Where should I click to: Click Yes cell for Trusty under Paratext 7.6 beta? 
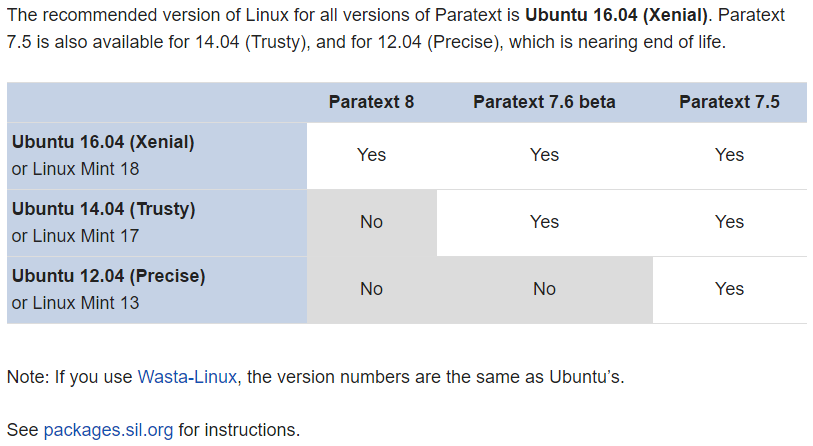coord(544,222)
